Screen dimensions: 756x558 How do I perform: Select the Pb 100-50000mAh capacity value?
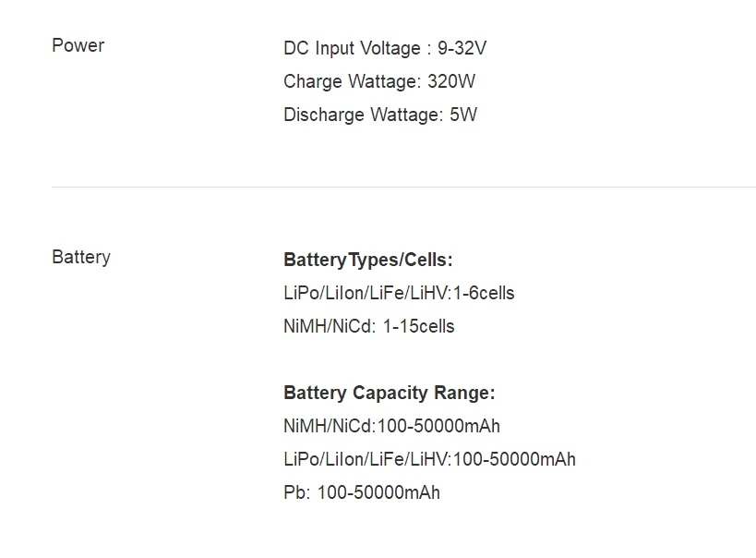coord(378,492)
